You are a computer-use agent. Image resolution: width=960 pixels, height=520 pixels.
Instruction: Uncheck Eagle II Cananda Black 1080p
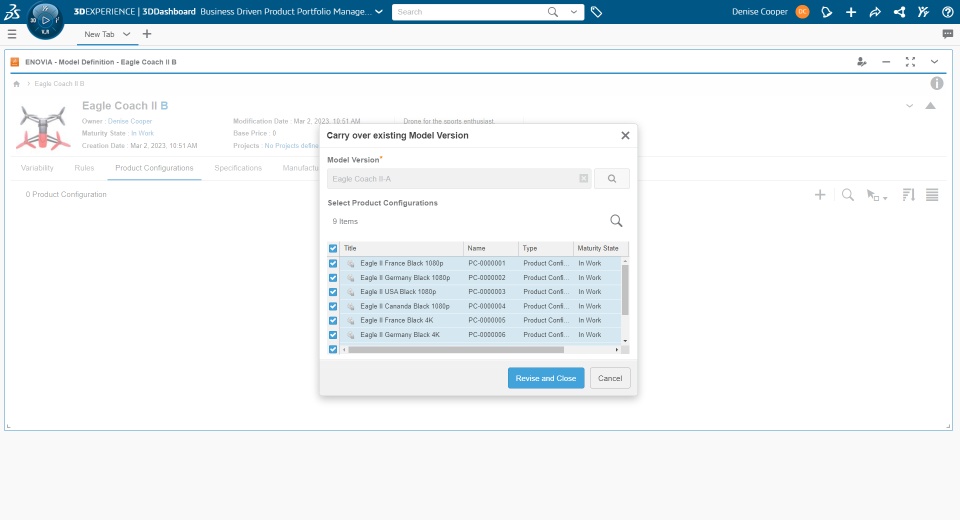click(x=333, y=306)
